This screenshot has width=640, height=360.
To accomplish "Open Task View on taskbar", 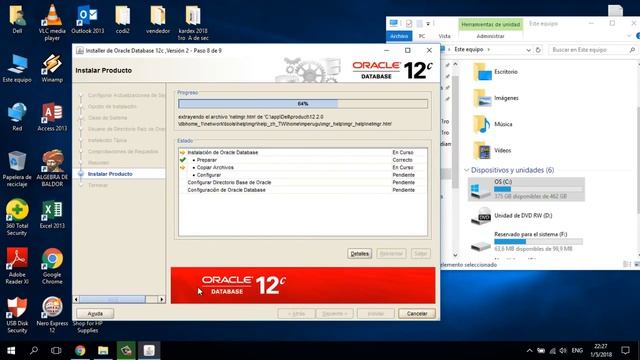I will coord(56,350).
